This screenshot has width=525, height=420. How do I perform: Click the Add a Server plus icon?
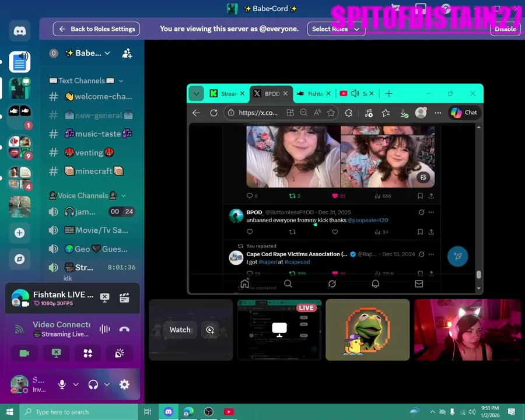point(19,233)
